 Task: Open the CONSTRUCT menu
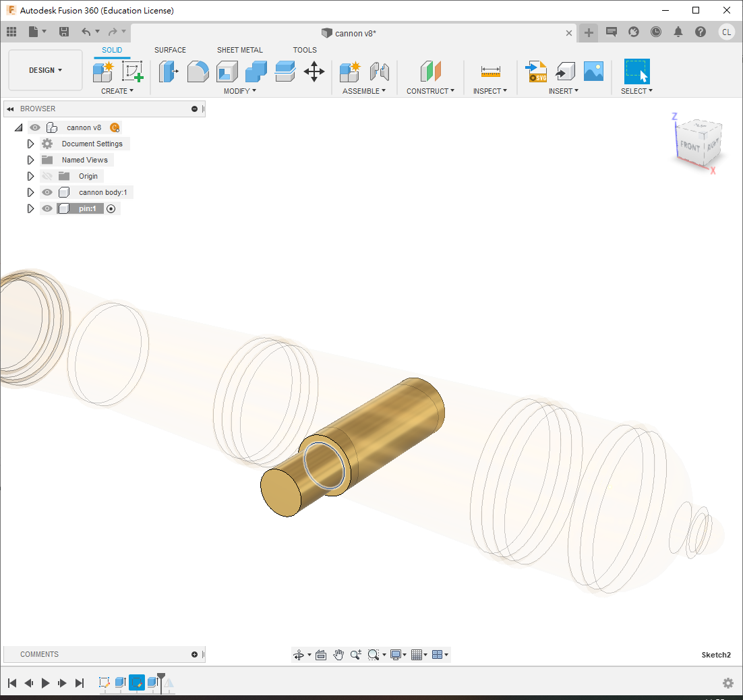[430, 91]
